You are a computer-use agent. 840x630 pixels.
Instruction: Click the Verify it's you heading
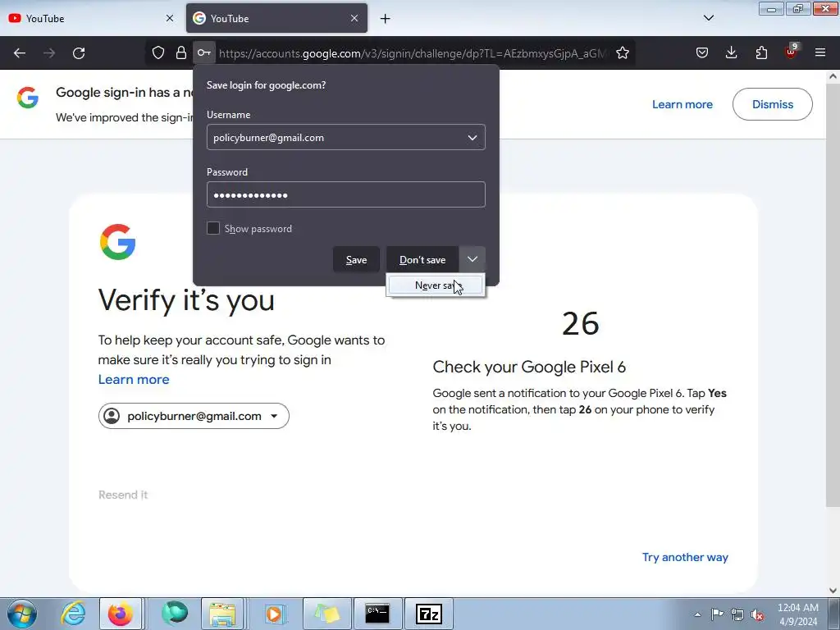(x=186, y=299)
